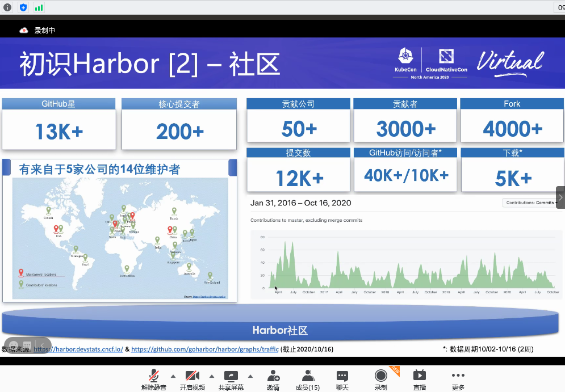
Task: Collapse the floating bar with its chevron
Action: pyautogui.click(x=42, y=345)
